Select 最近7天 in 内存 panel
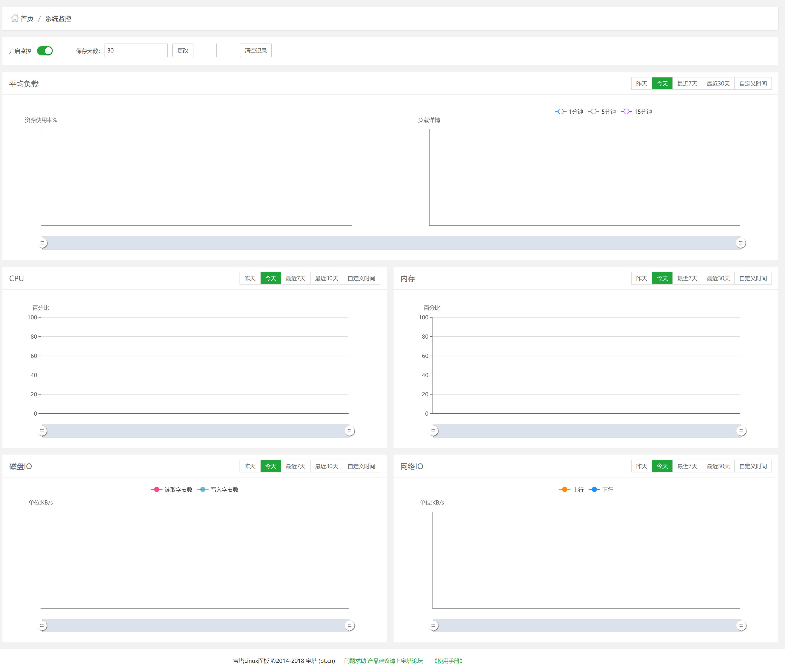Screen dimensions: 785x672 point(687,278)
